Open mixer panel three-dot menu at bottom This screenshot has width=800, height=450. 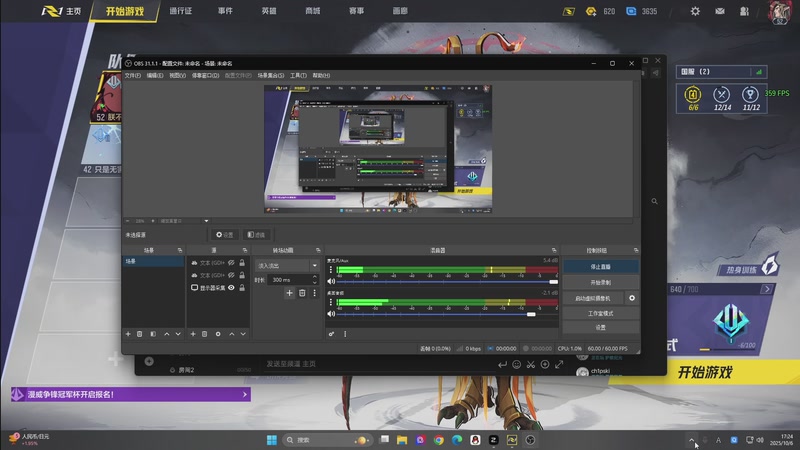point(345,334)
